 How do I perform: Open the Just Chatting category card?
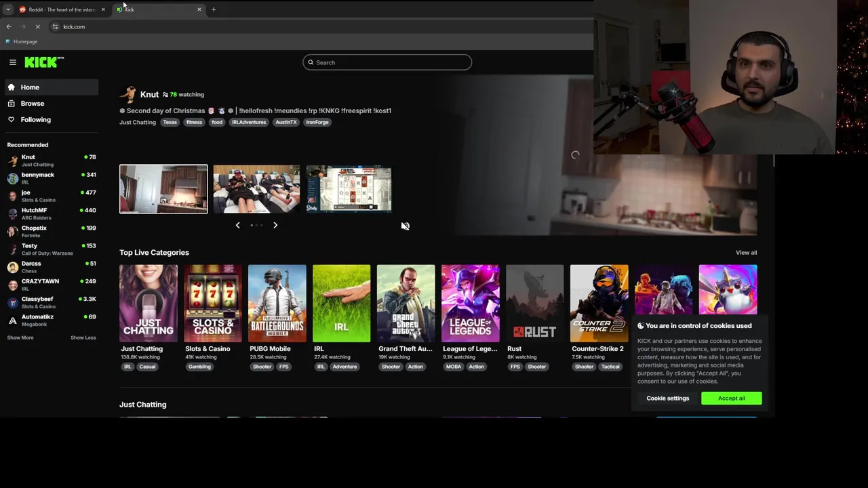(149, 304)
